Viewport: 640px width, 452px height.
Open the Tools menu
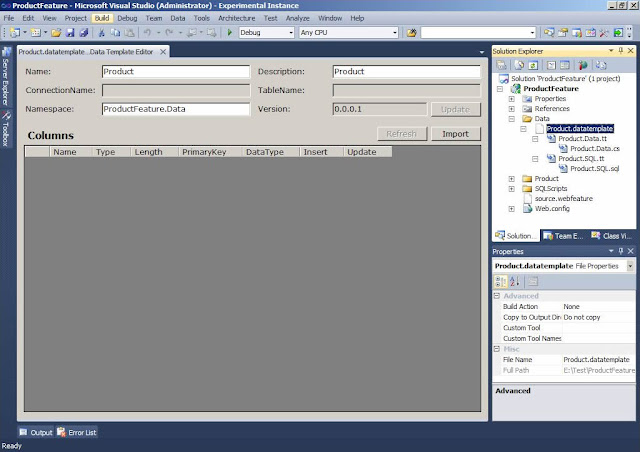(x=201, y=18)
